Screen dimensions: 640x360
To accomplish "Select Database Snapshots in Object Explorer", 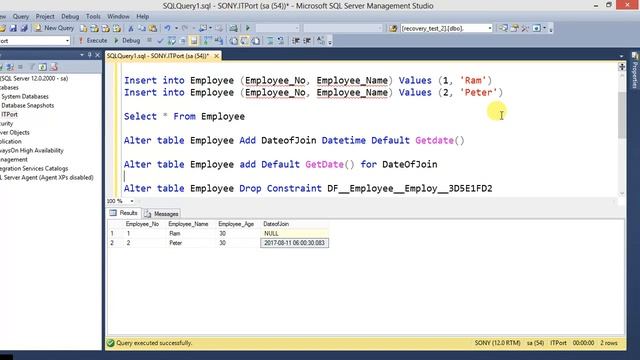I will [x=28, y=105].
